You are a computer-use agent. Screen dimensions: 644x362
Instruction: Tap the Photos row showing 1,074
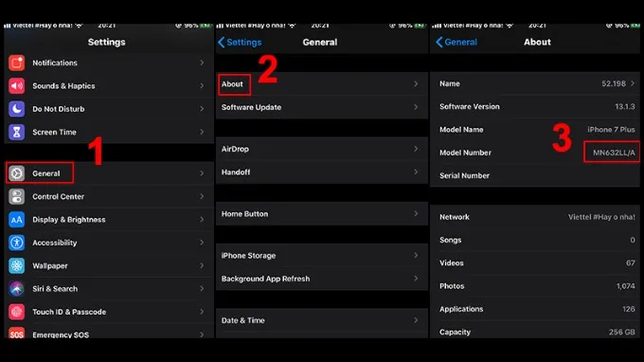pyautogui.click(x=535, y=285)
